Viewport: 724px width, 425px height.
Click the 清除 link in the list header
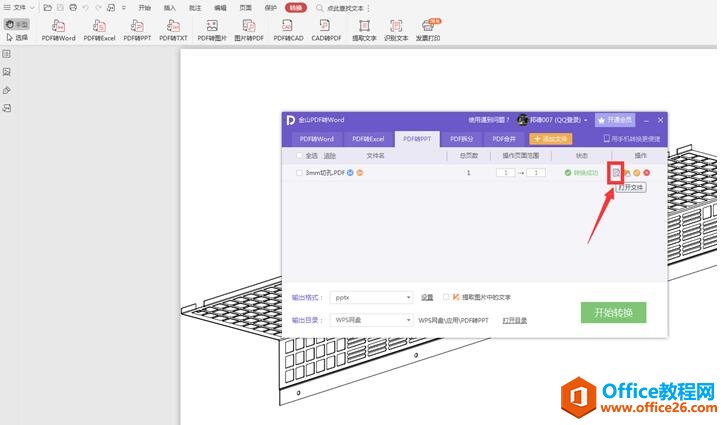(x=329, y=156)
